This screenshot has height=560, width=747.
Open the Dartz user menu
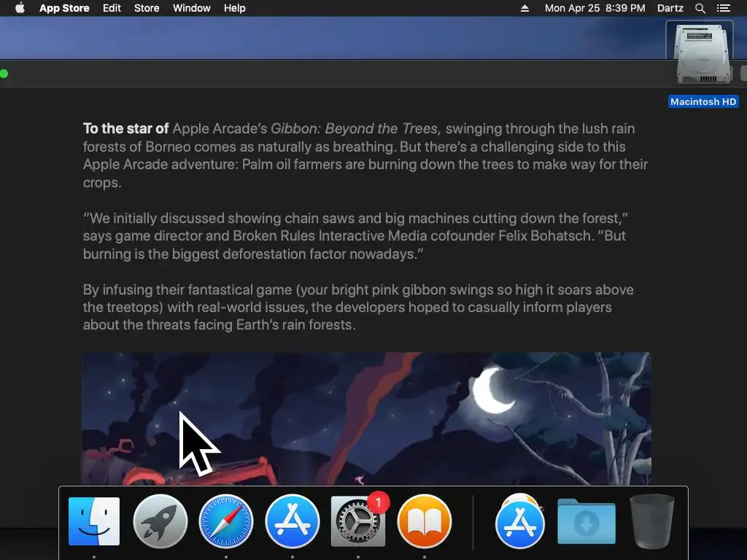click(x=670, y=8)
